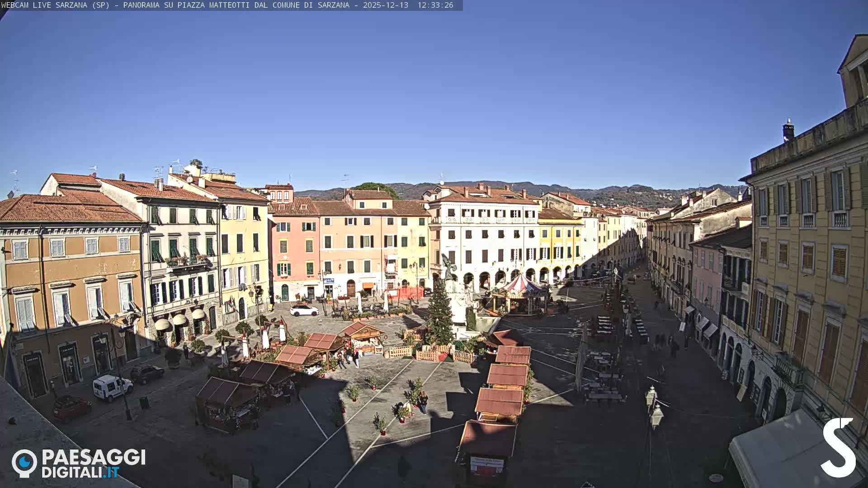
Task: Click the DIGITALI.IT link text
Action: coord(81,473)
